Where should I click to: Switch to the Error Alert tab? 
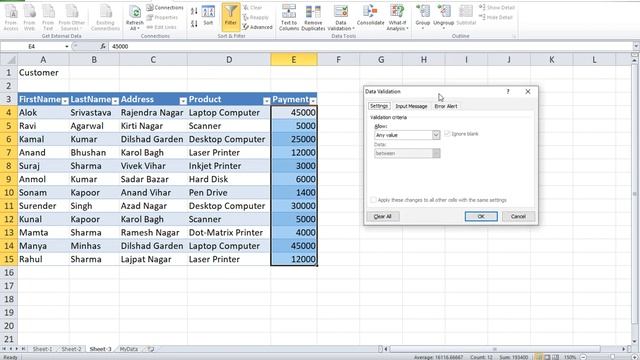coord(446,106)
